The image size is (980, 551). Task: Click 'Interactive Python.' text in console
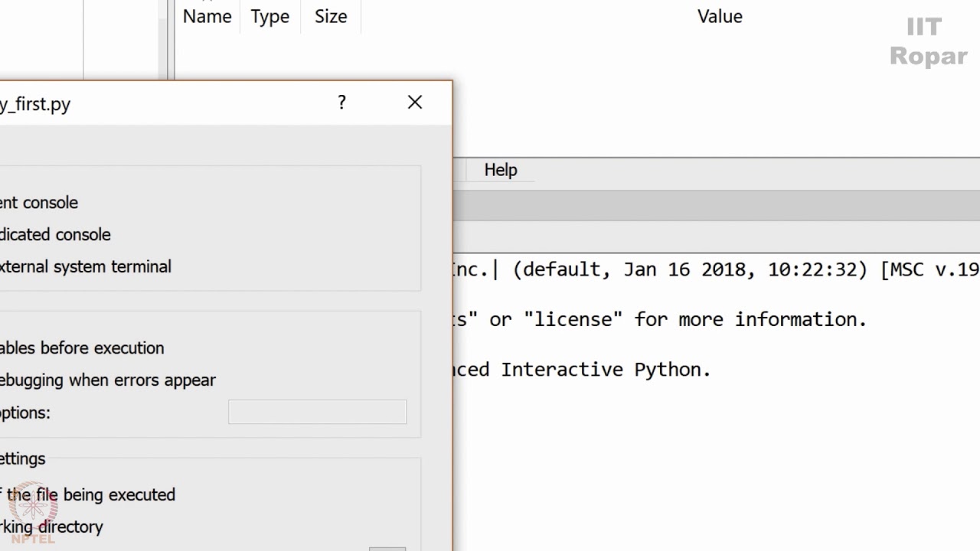(x=606, y=370)
